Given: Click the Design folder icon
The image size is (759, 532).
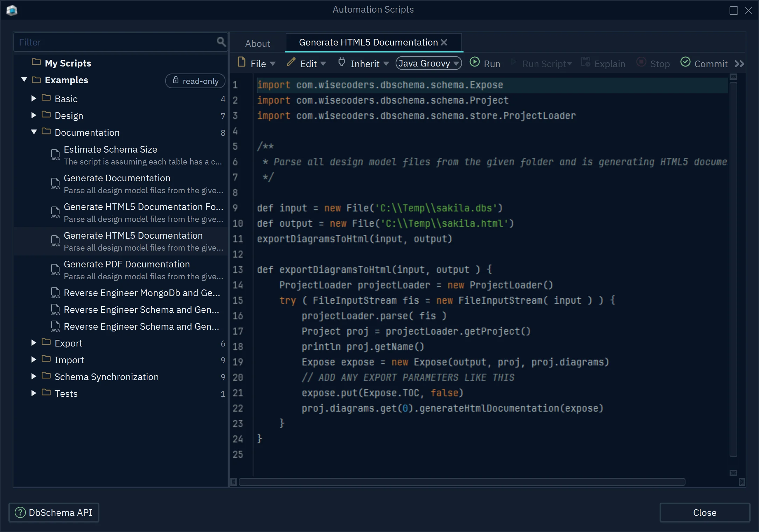Looking at the screenshot, I should (x=46, y=114).
